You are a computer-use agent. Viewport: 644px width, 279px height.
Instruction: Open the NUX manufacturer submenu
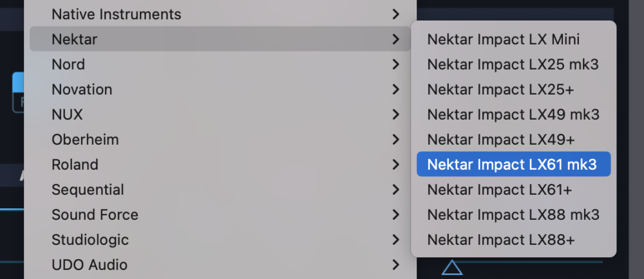tap(67, 114)
